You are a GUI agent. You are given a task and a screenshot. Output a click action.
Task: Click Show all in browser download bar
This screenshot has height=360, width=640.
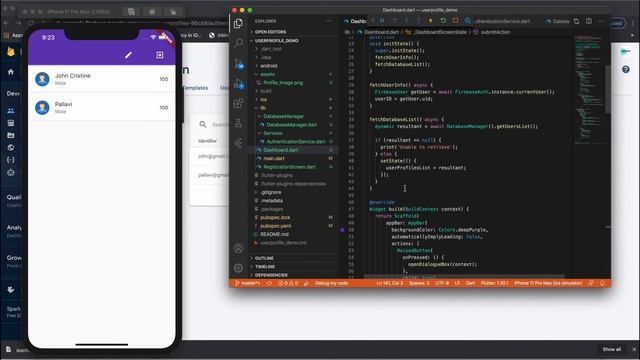(x=611, y=349)
